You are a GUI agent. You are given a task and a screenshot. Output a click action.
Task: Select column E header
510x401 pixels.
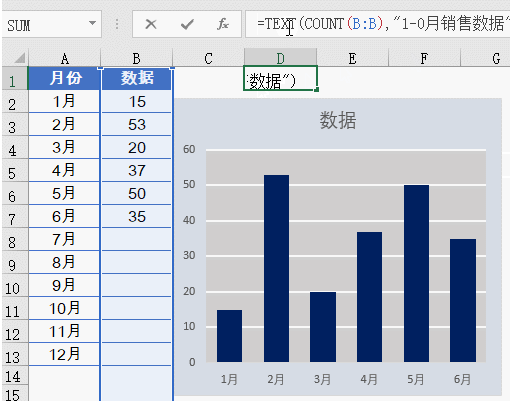[x=352, y=58]
